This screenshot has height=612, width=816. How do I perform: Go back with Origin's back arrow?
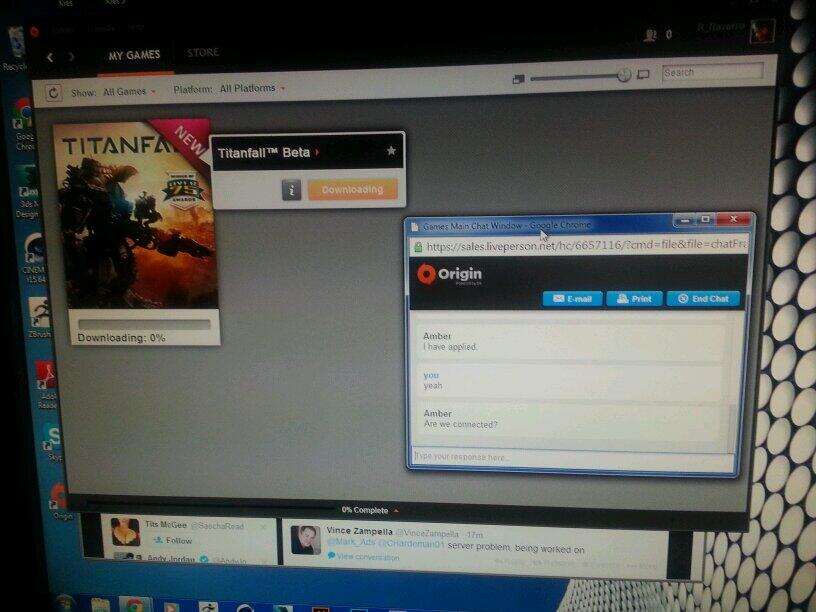50,57
